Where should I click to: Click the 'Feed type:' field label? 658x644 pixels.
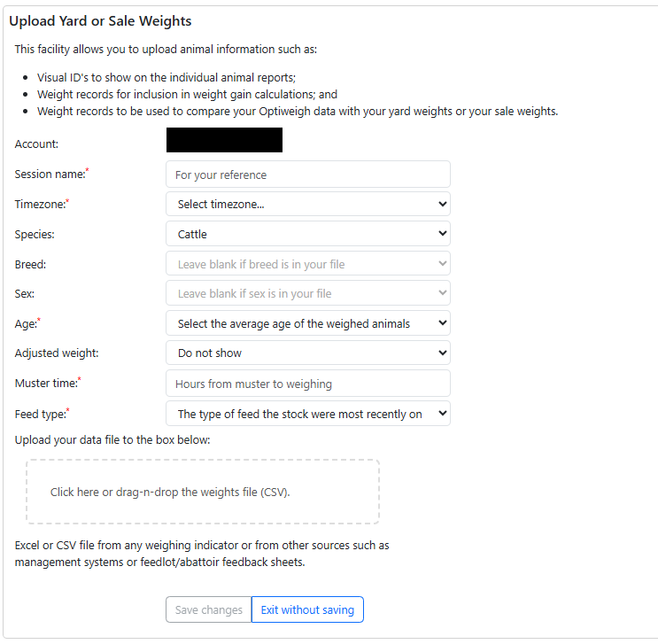[41, 414]
